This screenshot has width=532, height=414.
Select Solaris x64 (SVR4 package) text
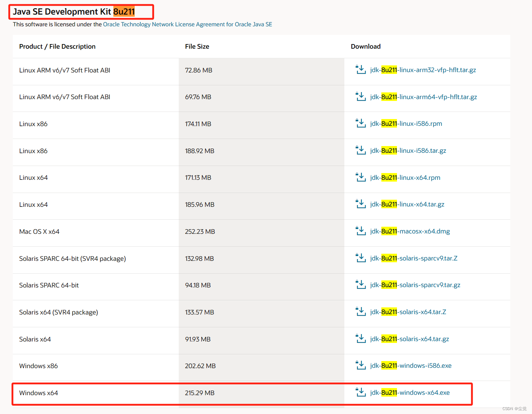click(x=59, y=312)
